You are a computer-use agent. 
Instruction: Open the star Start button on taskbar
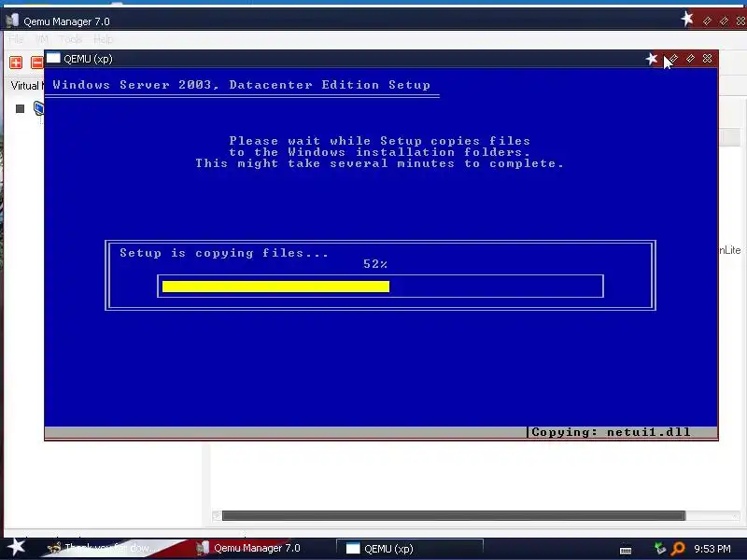pyautogui.click(x=17, y=547)
